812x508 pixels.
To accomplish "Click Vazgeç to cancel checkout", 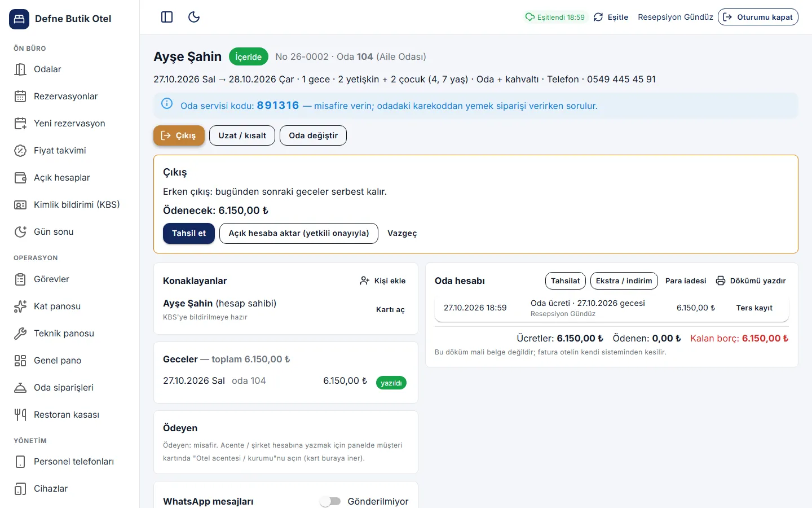I will 402,233.
